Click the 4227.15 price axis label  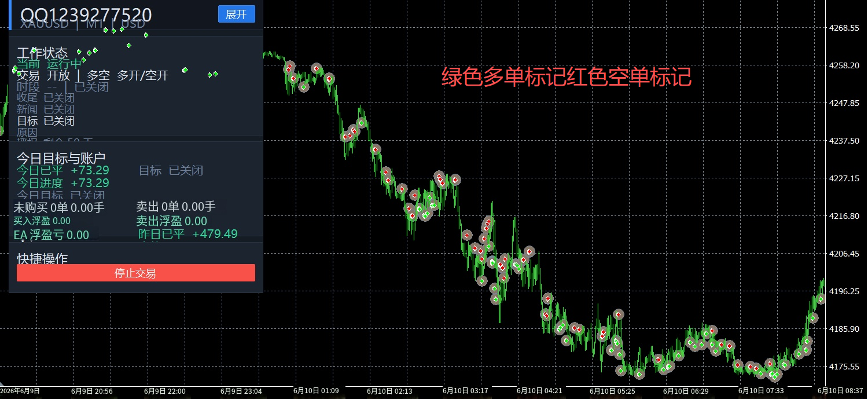point(845,179)
